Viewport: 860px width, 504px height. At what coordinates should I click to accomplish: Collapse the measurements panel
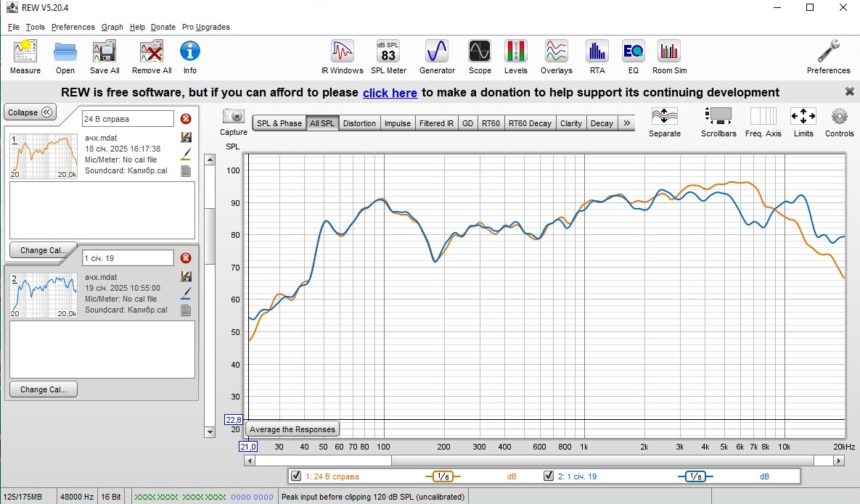click(x=30, y=112)
